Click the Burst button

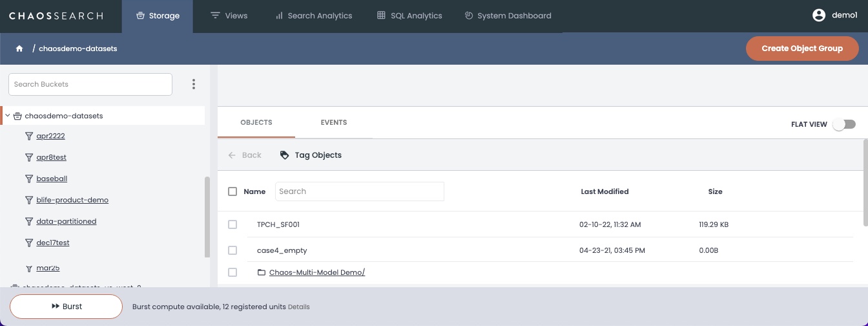tap(66, 307)
